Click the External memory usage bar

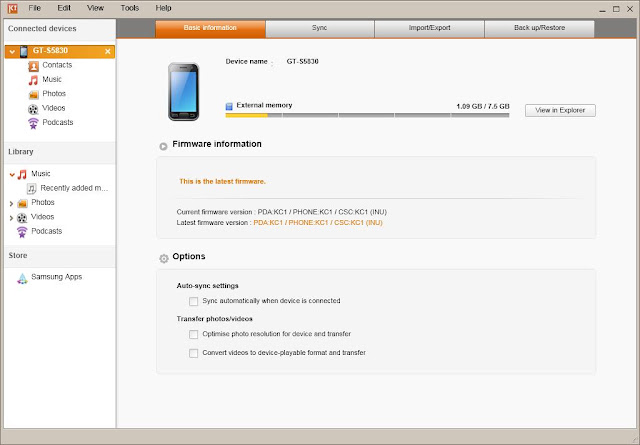pos(367,116)
